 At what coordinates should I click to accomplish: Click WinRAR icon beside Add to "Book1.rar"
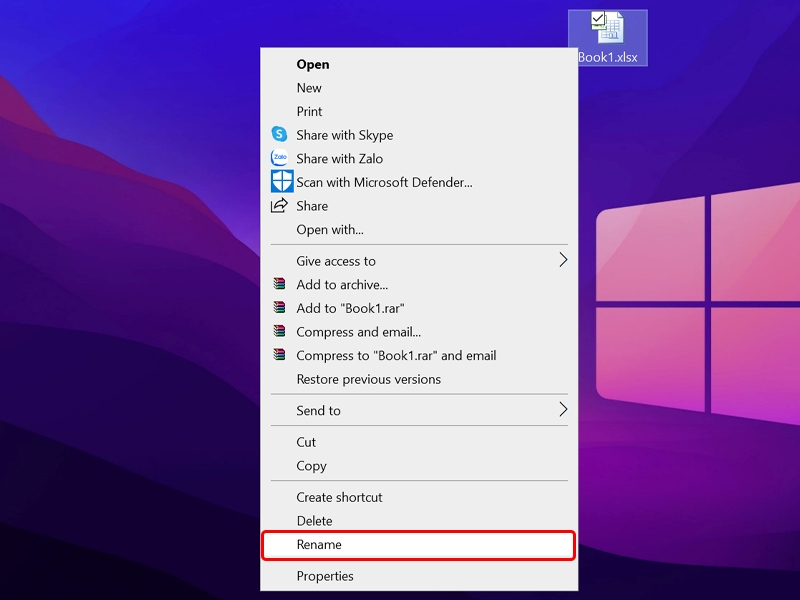(x=279, y=307)
